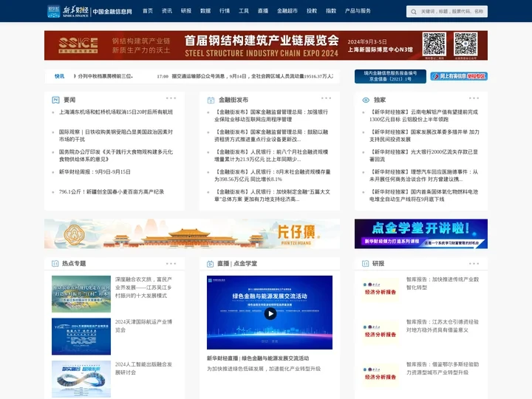Open the 研报 navigation item
The height and width of the screenshot is (399, 532).
point(186,11)
